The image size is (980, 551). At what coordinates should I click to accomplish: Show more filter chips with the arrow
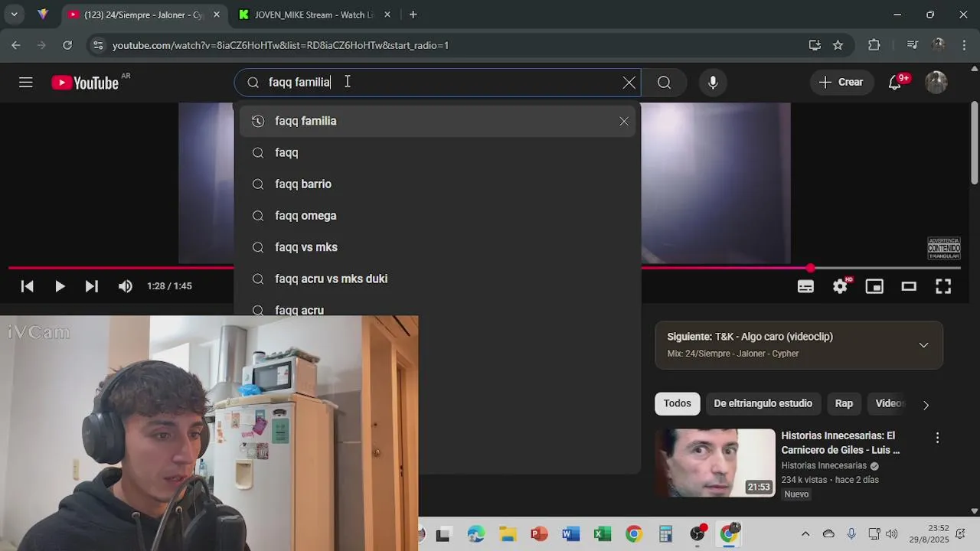(x=926, y=405)
